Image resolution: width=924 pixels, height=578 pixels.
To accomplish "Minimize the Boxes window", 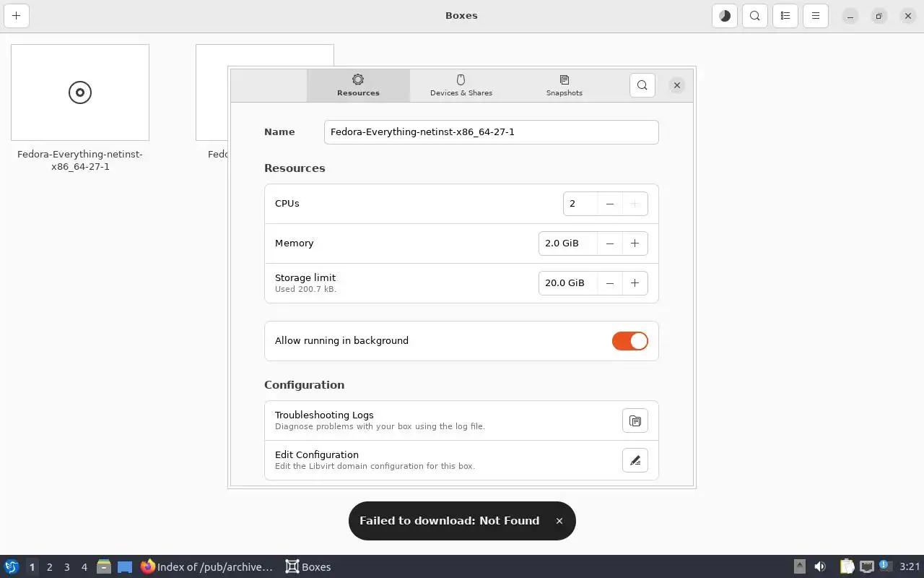I will click(850, 16).
